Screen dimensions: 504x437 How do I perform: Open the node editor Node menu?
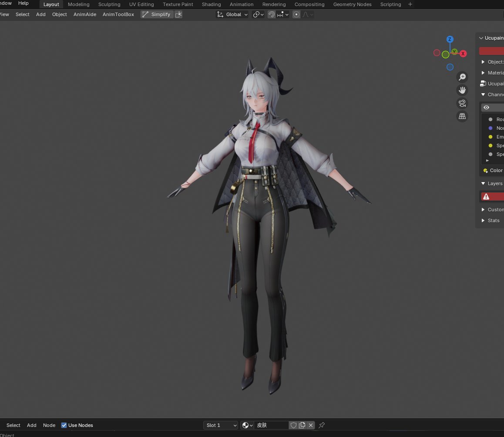point(49,425)
